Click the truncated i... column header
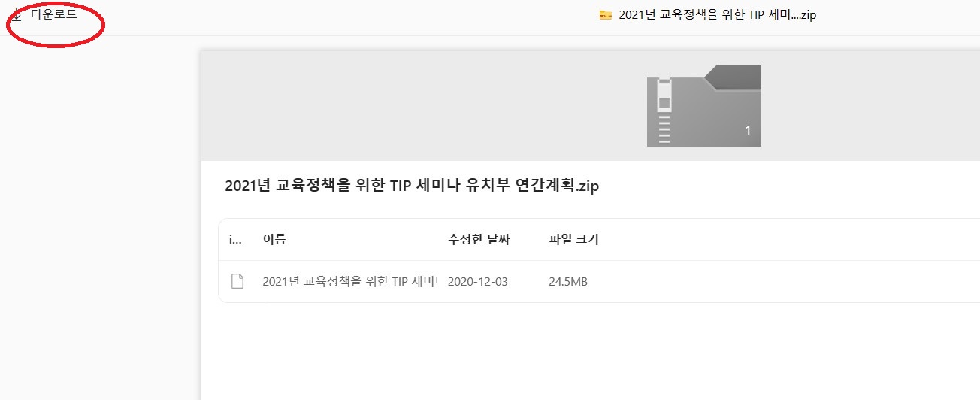The image size is (980, 400). [x=235, y=240]
